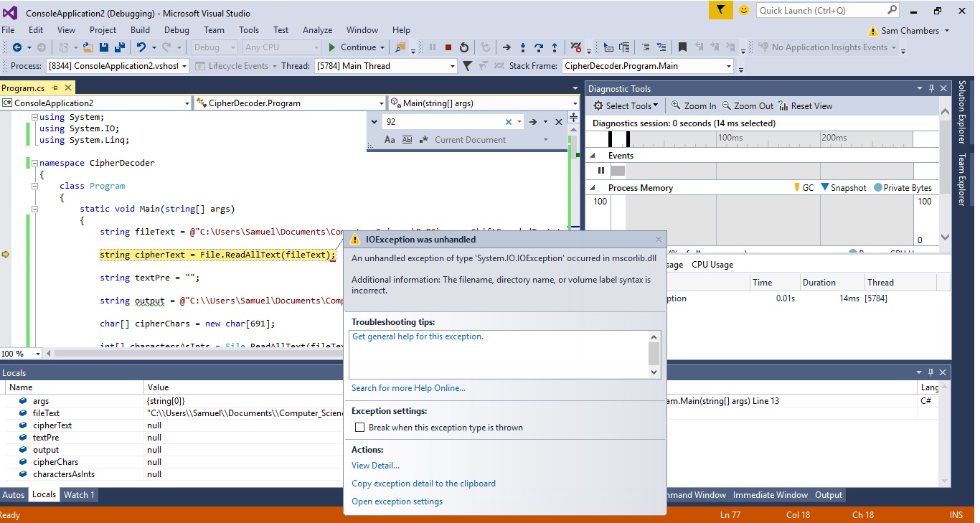The height and width of the screenshot is (523, 980).
Task: Collapse the Process Memory section
Action: (x=593, y=188)
